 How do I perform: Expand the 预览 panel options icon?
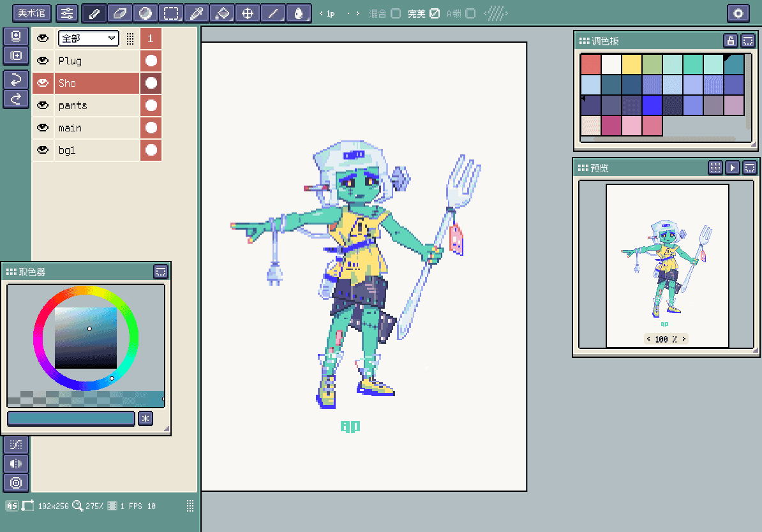point(750,167)
